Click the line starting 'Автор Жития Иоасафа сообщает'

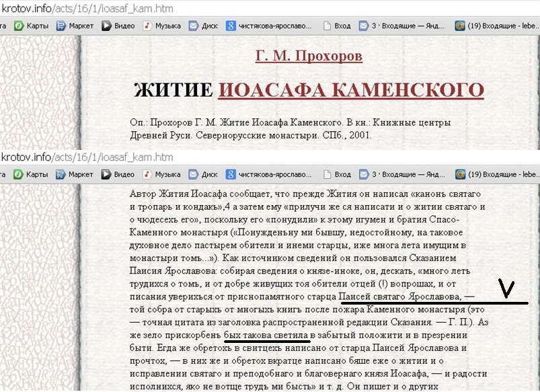pyautogui.click(x=305, y=194)
